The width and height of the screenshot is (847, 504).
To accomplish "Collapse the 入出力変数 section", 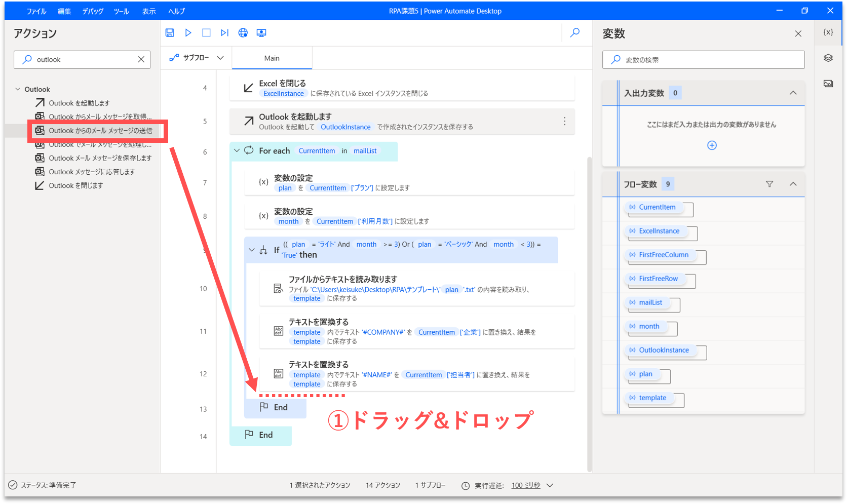I will [793, 93].
